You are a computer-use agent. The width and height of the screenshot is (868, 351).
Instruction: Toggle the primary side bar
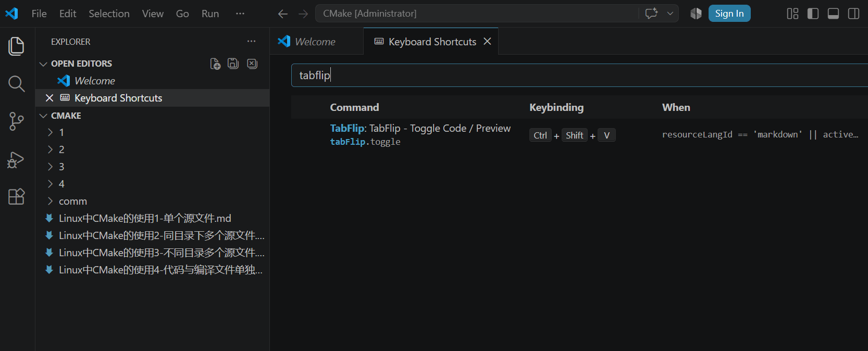click(813, 14)
